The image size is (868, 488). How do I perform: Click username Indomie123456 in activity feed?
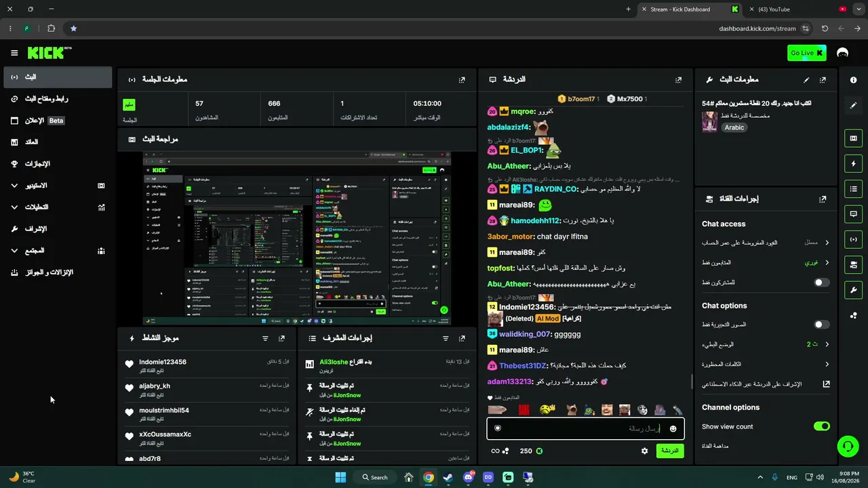tap(163, 362)
